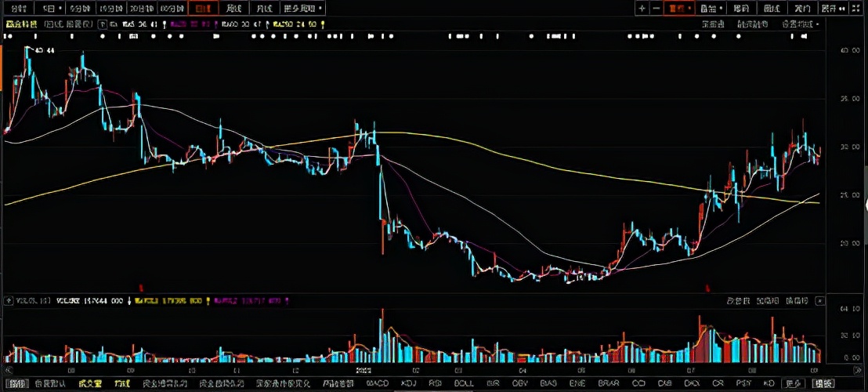The width and height of the screenshot is (868, 392).
Task: Switch to the 15-minute period tab
Action: click(110, 9)
